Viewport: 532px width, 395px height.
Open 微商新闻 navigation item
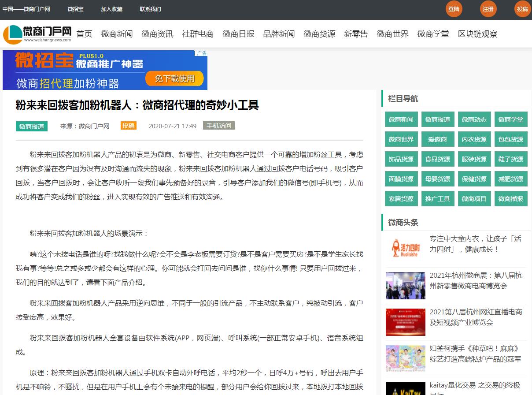coord(117,34)
